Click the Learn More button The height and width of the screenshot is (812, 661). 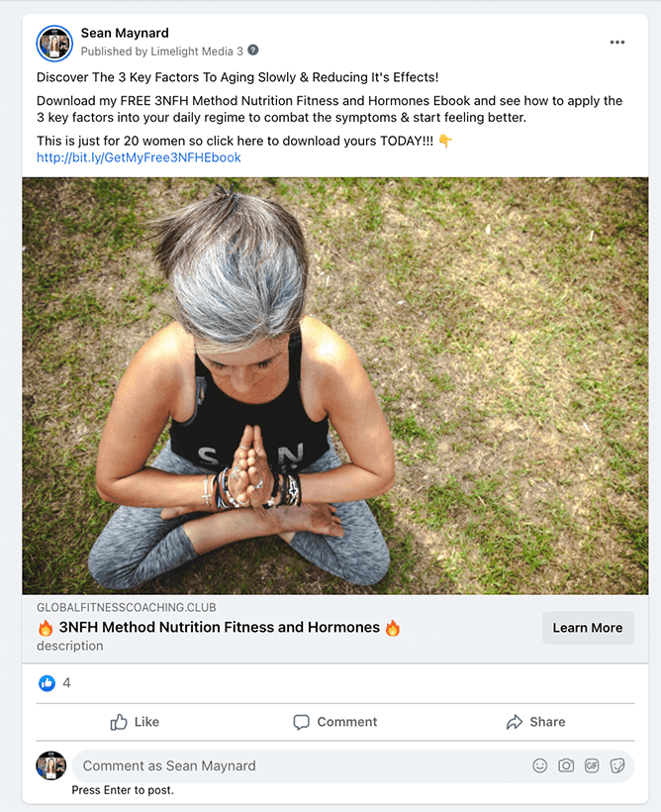[x=588, y=628]
